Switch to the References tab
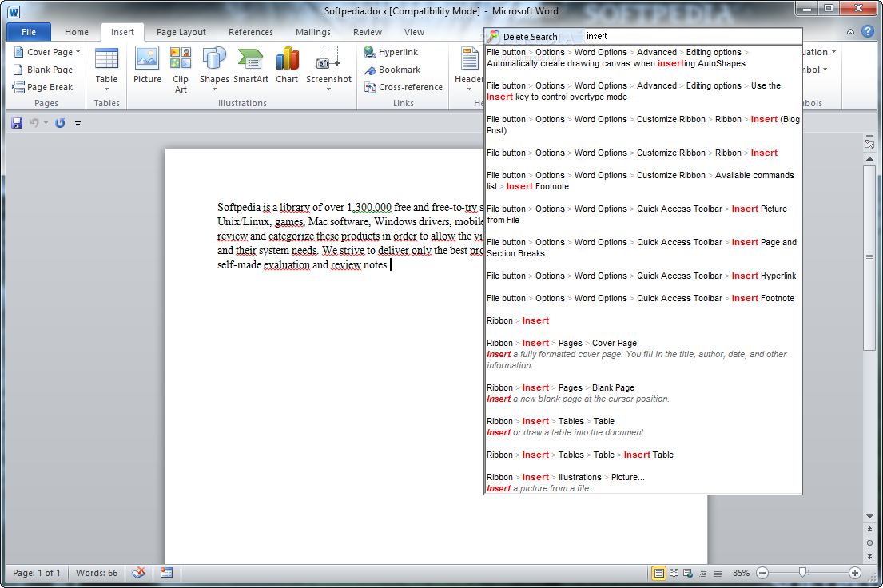The image size is (883, 588). [251, 32]
